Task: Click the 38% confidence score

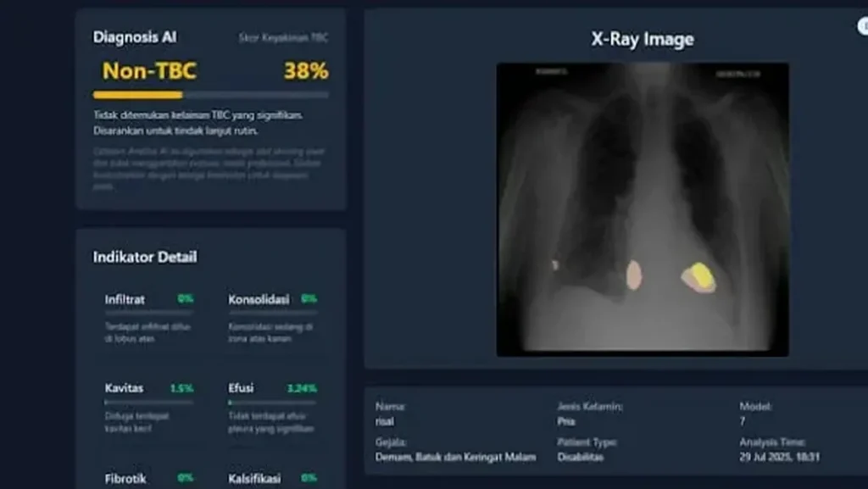Action: click(306, 71)
